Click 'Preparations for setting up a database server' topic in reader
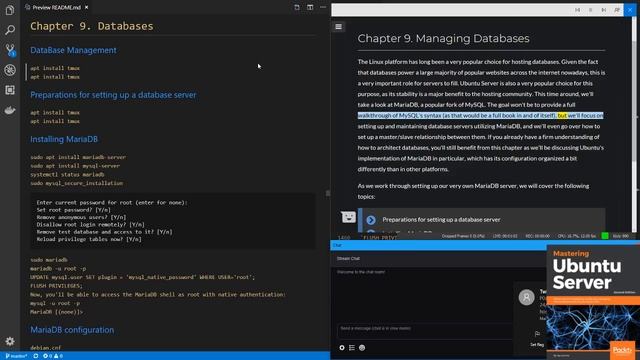The image size is (640, 360). [x=441, y=220]
